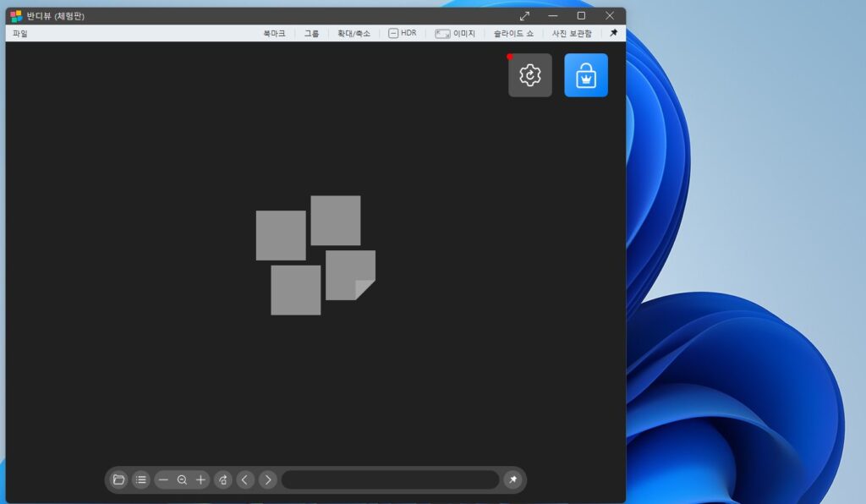Go to previous image arrow
866x504 pixels.
pyautogui.click(x=245, y=479)
